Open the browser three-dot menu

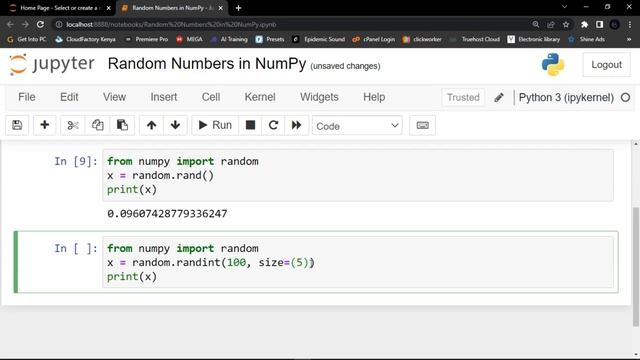(629, 24)
